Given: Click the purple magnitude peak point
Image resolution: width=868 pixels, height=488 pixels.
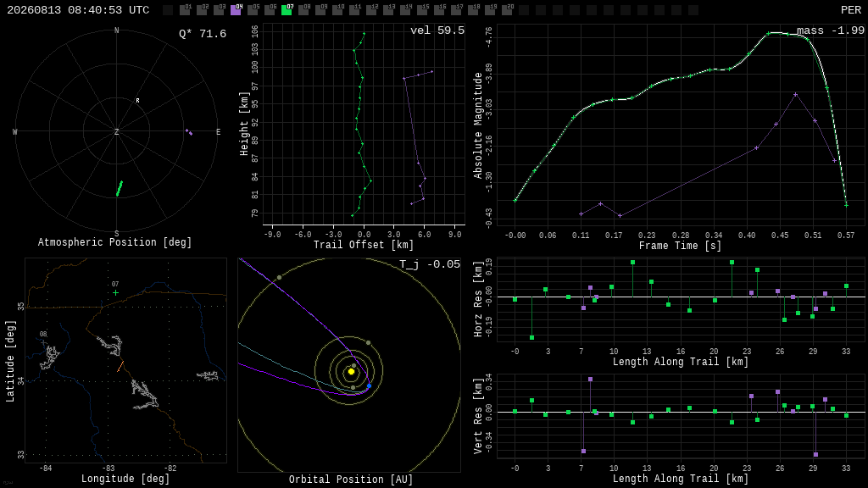Looking at the screenshot, I should [795, 95].
